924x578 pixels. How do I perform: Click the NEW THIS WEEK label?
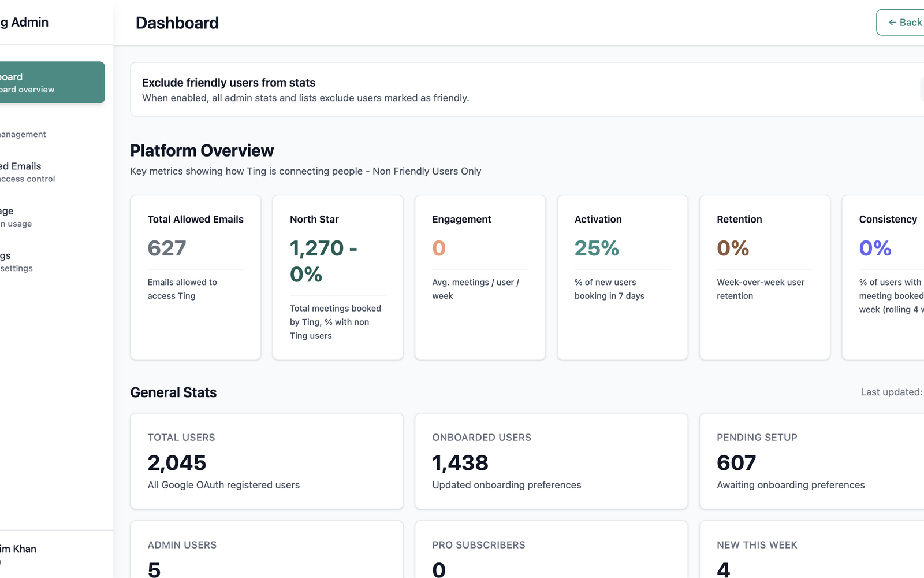coord(757,545)
